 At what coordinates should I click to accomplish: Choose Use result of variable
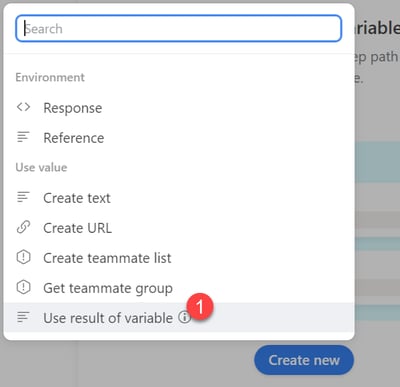click(x=179, y=317)
